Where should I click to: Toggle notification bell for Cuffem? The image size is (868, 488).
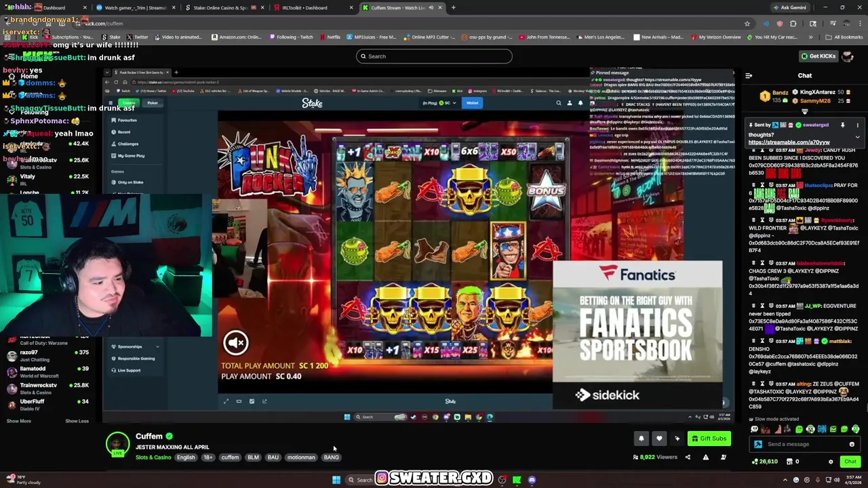(x=641, y=439)
